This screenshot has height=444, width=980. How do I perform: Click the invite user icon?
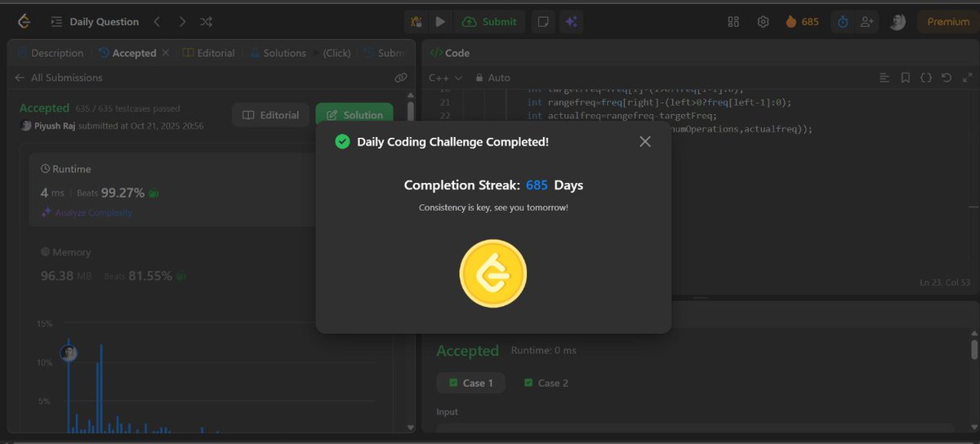coord(866,22)
